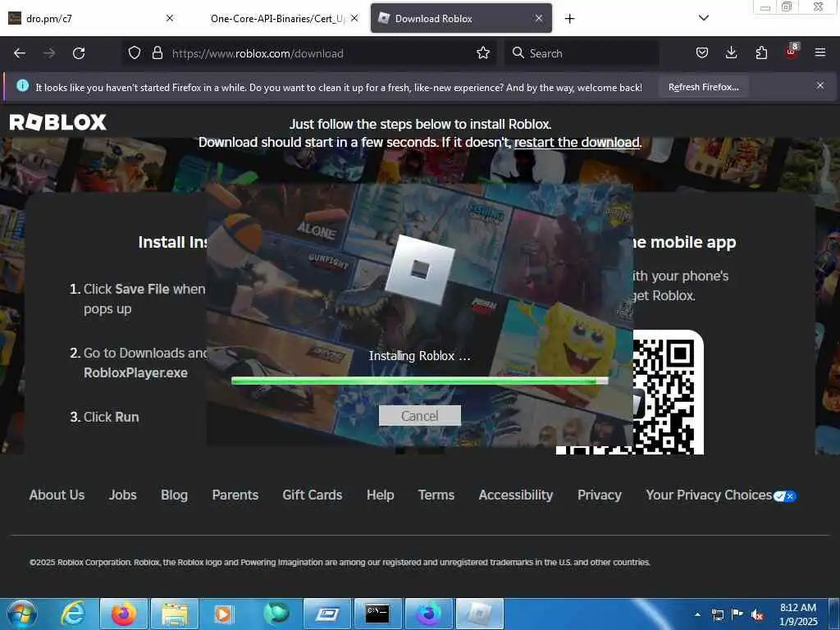Open the tracking protection shield icon
The image size is (840, 630).
135,53
